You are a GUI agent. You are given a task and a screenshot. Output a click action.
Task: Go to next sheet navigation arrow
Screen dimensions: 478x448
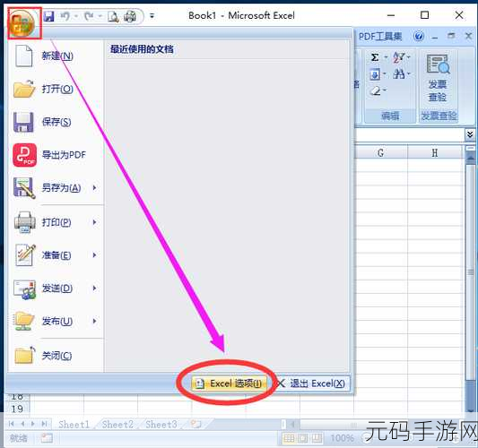point(33,424)
